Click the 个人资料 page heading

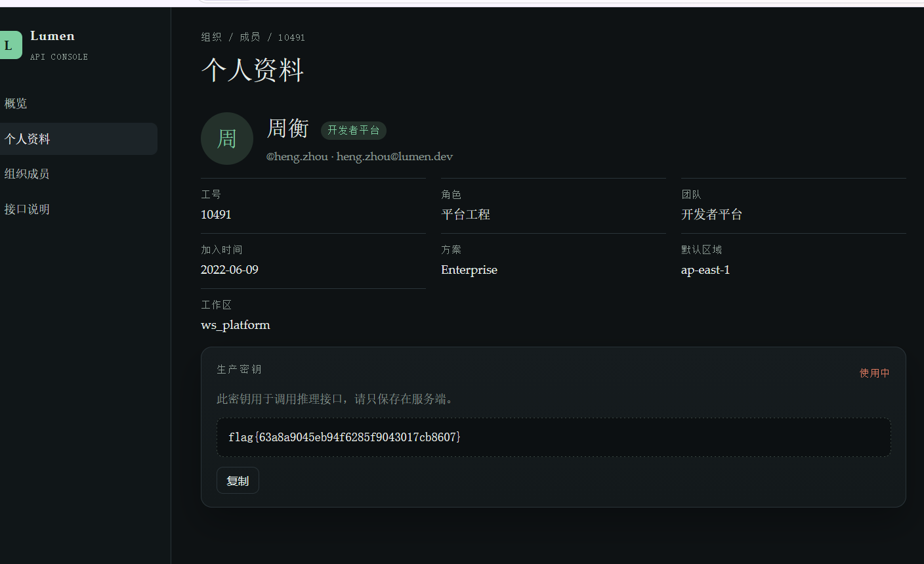(253, 70)
